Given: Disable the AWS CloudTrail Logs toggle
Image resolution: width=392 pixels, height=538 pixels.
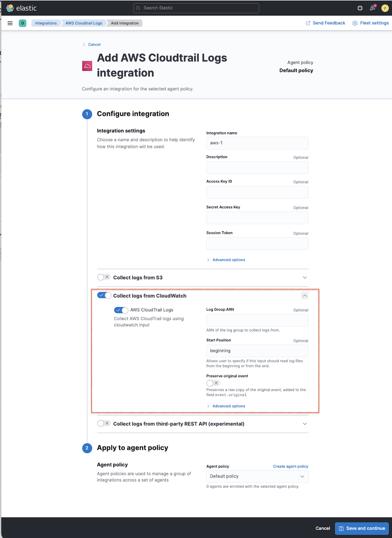Looking at the screenshot, I should point(121,310).
